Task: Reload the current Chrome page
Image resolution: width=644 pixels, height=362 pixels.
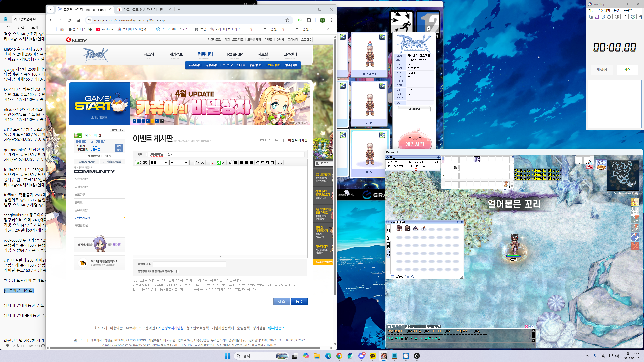Action: point(69,20)
